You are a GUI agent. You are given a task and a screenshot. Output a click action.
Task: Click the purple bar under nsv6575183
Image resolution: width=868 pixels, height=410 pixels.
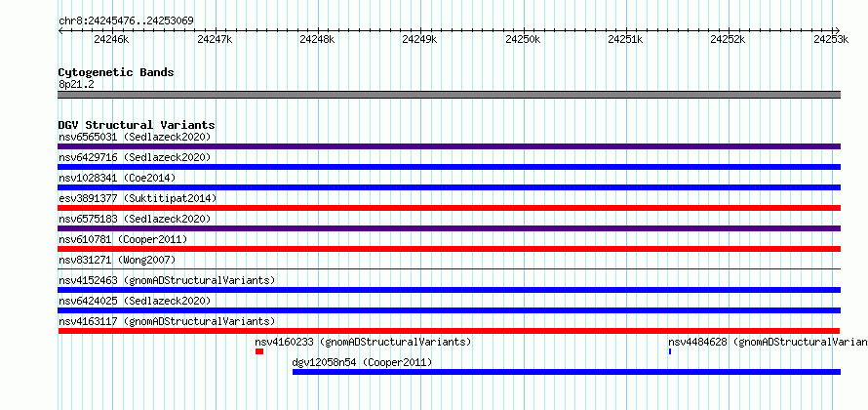[449, 228]
